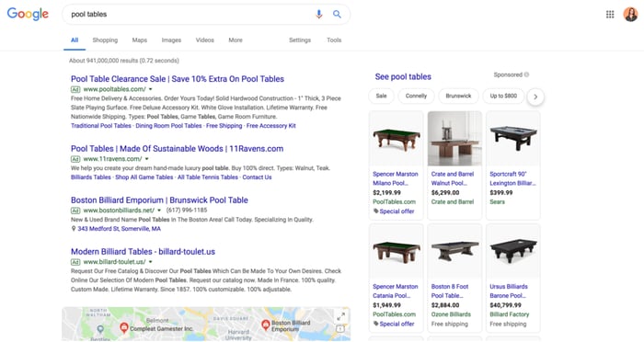Click the (617) 996-1185 phone number
The image size is (644, 342).
187,211
